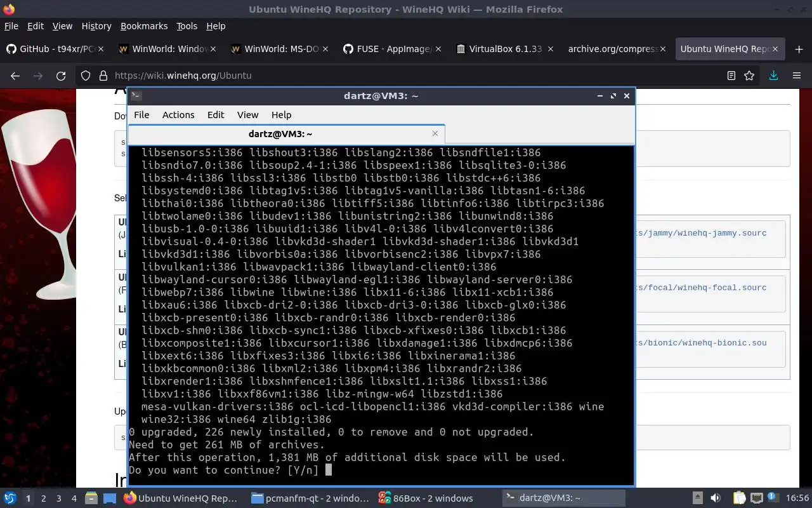Click focal/winehq-focal.sources text on the wiki page
Viewport: 812px width, 508px height.
coord(700,288)
